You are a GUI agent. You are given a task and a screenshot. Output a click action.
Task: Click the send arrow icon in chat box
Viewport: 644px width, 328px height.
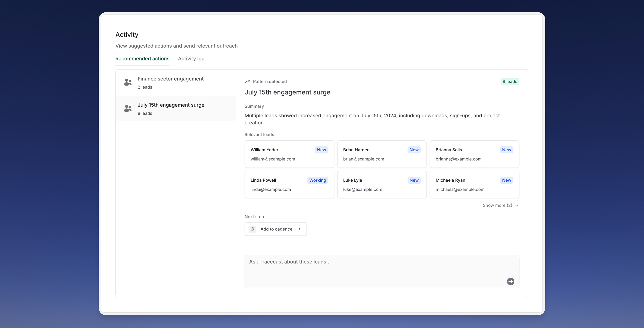pyautogui.click(x=510, y=281)
